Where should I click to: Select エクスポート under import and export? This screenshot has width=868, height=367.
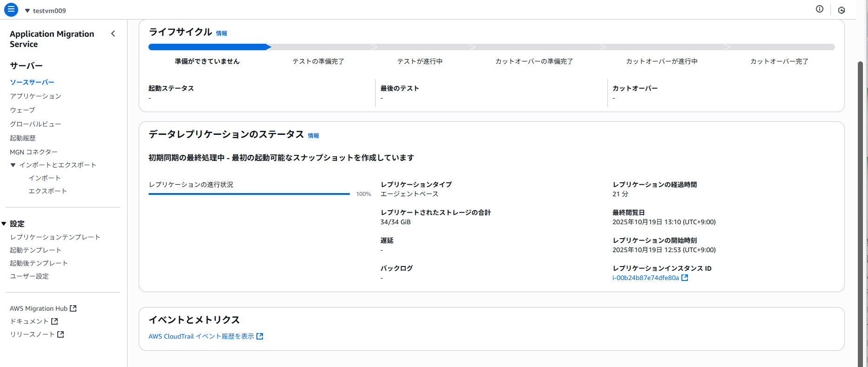tap(47, 191)
